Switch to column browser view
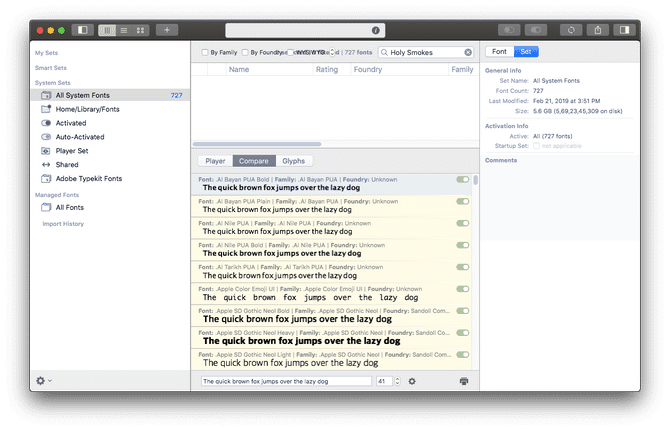This screenshot has width=670, height=431. pyautogui.click(x=107, y=30)
